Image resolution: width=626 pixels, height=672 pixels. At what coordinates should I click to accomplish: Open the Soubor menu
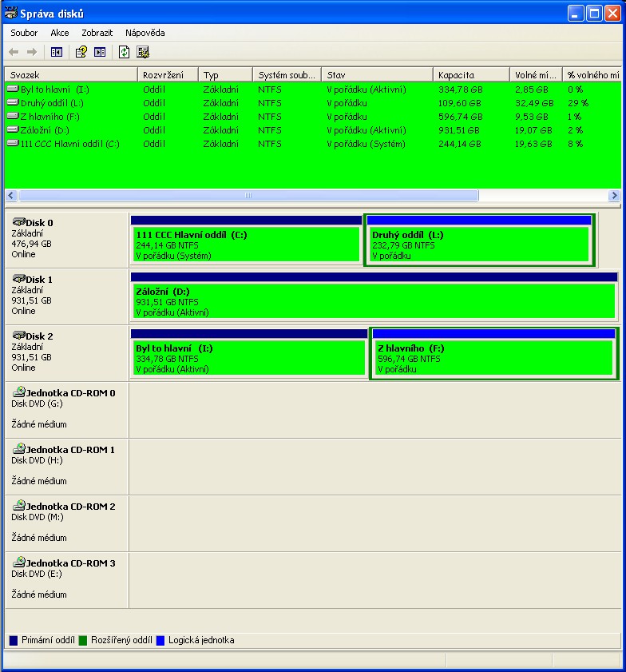[x=24, y=33]
